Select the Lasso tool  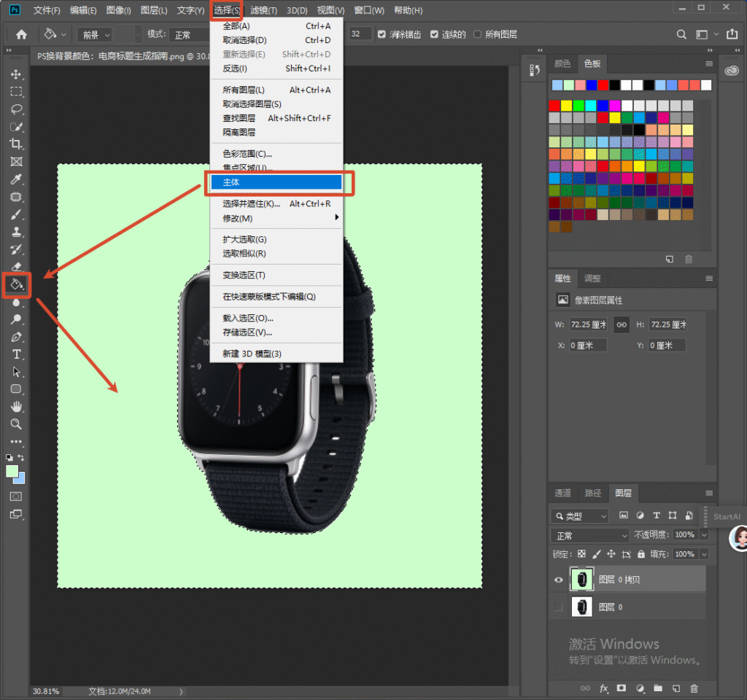(16, 109)
